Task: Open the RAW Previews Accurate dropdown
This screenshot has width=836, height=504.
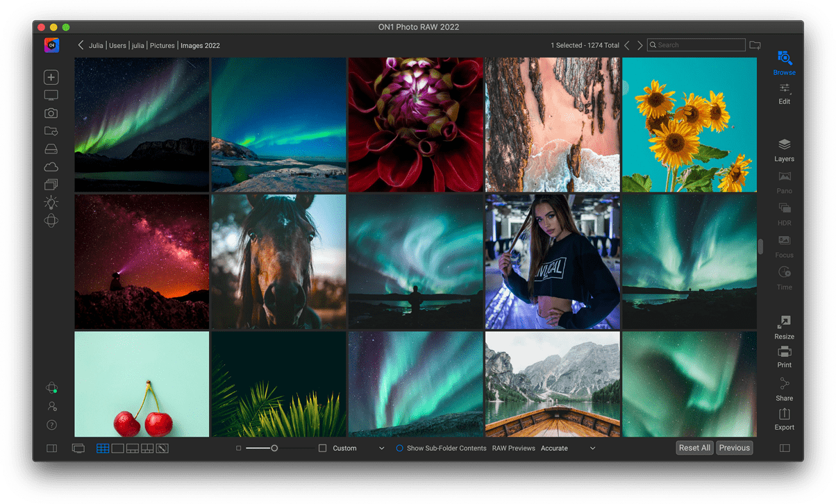Action: 568,448
